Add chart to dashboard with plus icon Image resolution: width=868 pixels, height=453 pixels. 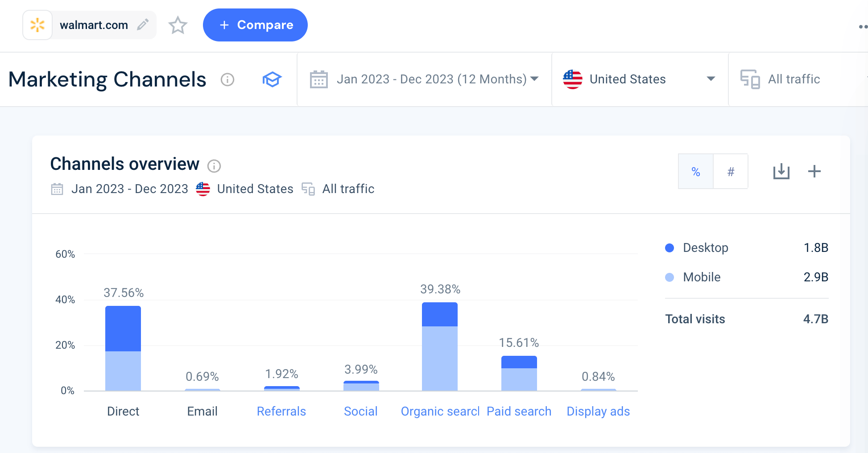[x=814, y=171]
